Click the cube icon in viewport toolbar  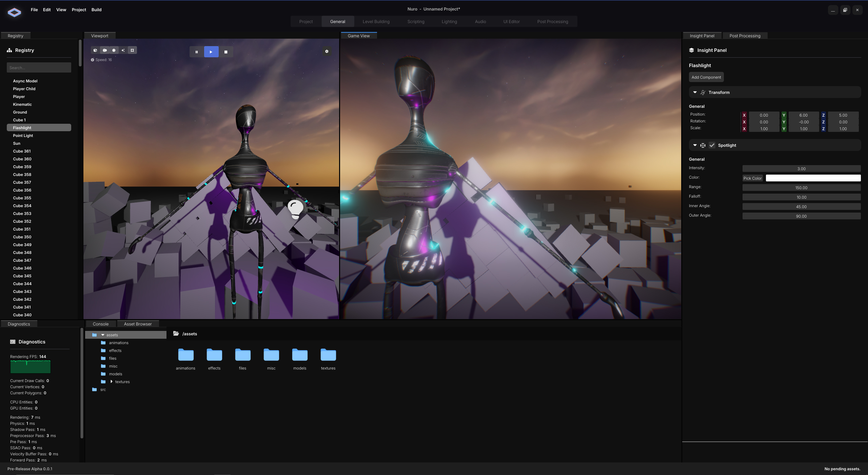click(x=95, y=50)
